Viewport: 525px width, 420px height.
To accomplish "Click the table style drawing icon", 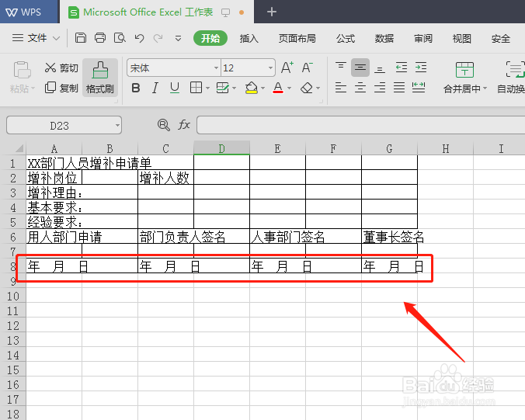I will pyautogui.click(x=223, y=88).
